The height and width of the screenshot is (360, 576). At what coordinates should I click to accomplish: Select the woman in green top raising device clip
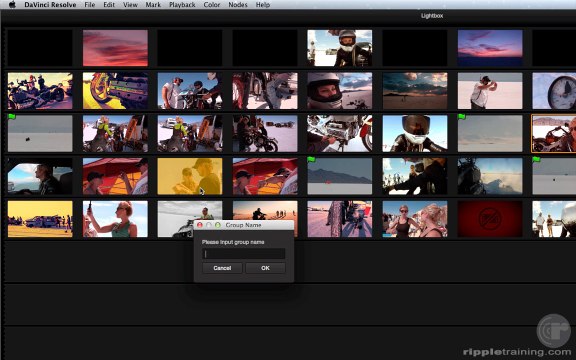click(115, 219)
